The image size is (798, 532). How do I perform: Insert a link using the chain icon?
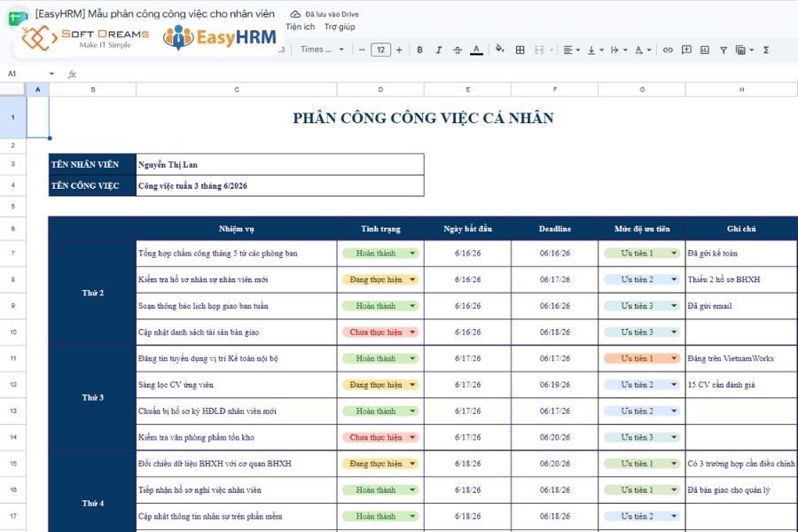coord(668,50)
